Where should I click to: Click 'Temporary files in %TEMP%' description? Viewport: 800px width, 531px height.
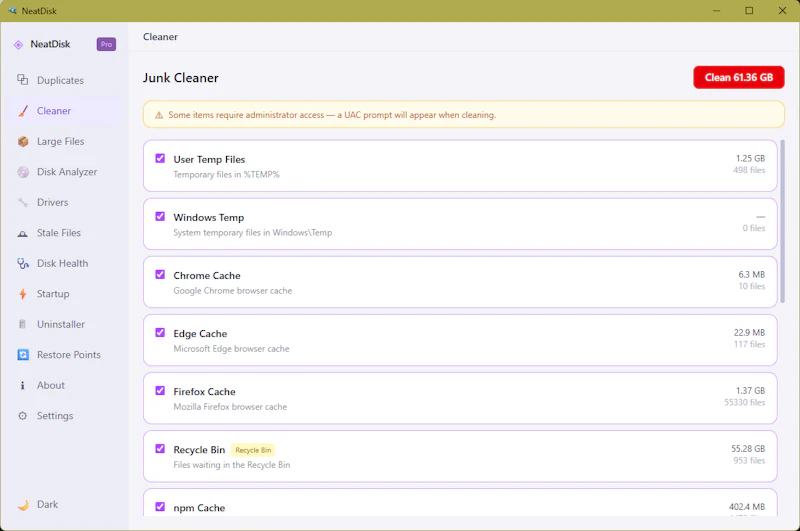tap(227, 174)
